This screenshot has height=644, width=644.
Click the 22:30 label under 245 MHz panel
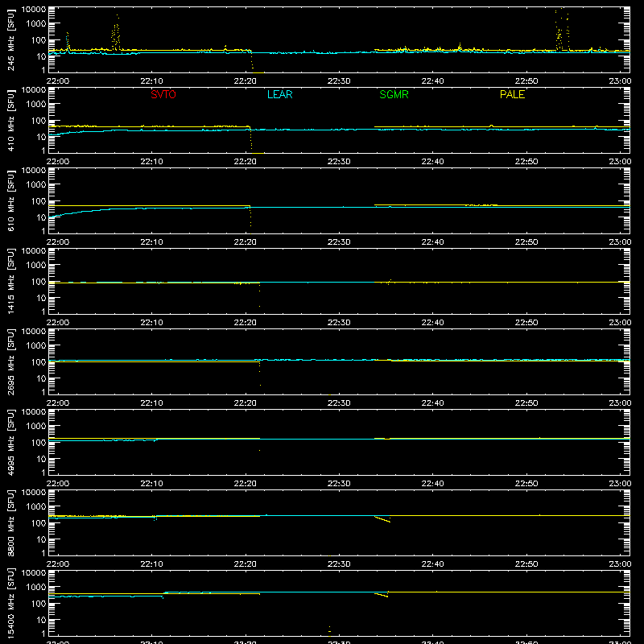[x=339, y=81]
